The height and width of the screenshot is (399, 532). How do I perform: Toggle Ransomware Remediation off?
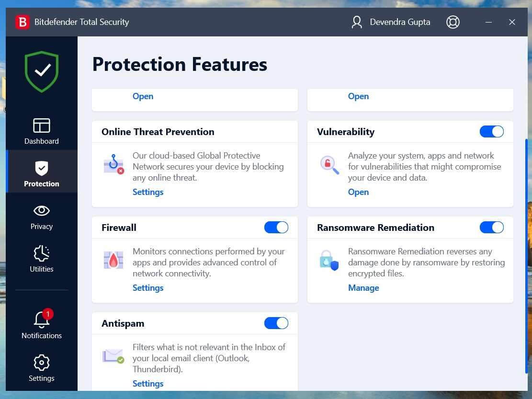492,227
